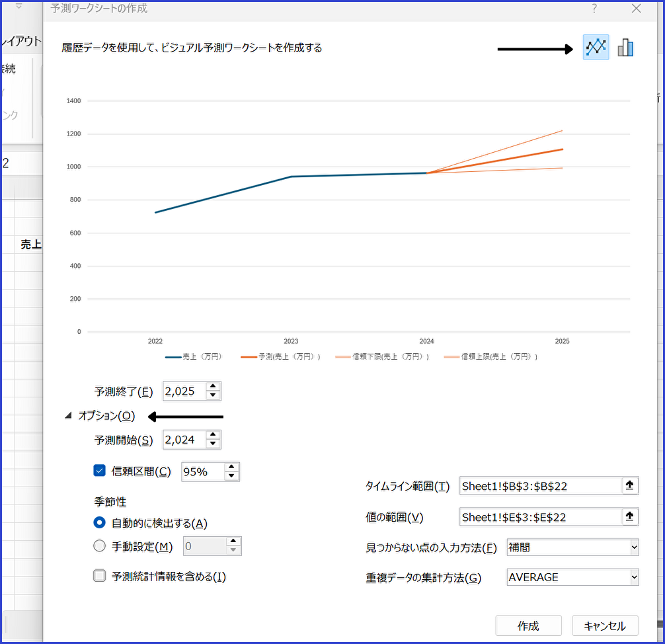Viewport: 665px width, 644px height.
Task: Click timeline range collapse-dialog icon
Action: [630, 486]
